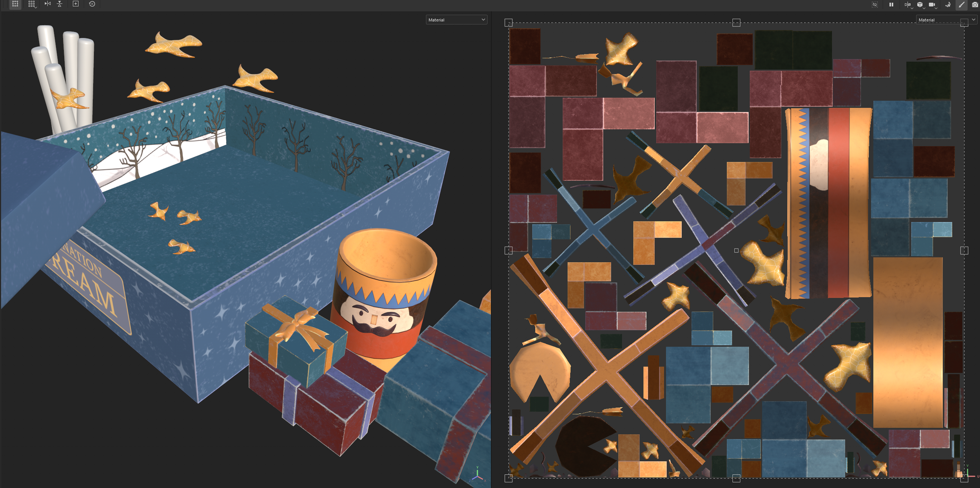Open 3D/2D viewport layout dropdown
This screenshot has height=488, width=980.
pyautogui.click(x=907, y=5)
